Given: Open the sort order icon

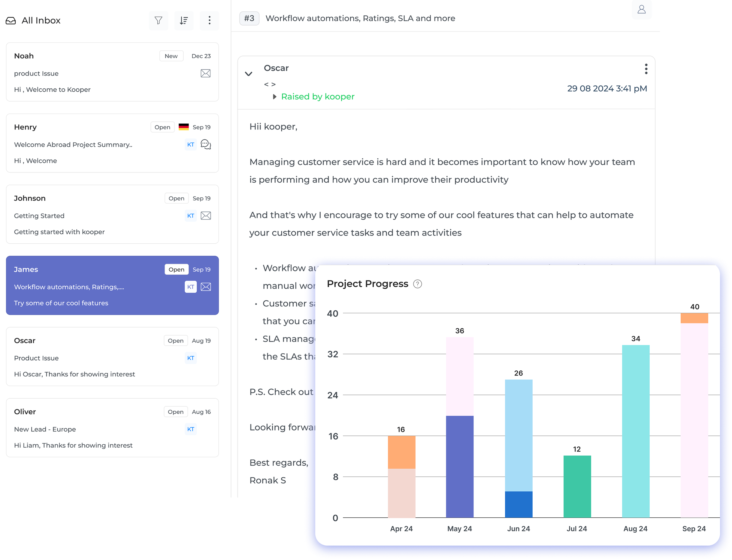Looking at the screenshot, I should coord(183,21).
